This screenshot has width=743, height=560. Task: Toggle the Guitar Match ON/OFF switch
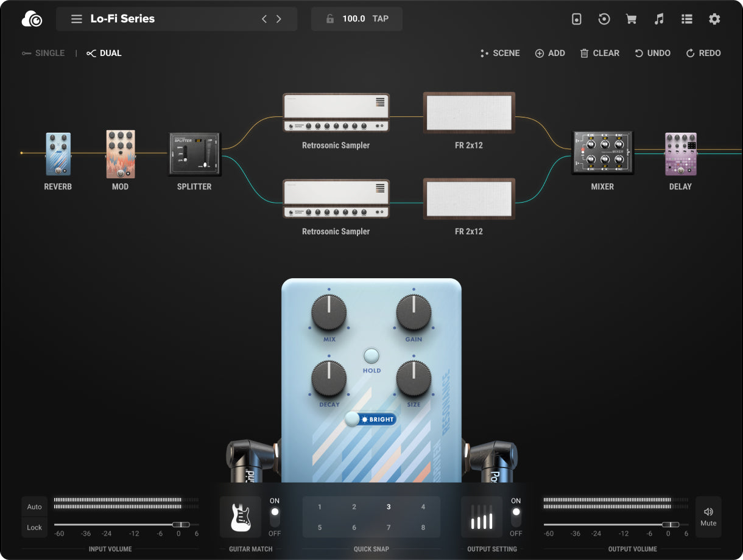point(275,517)
